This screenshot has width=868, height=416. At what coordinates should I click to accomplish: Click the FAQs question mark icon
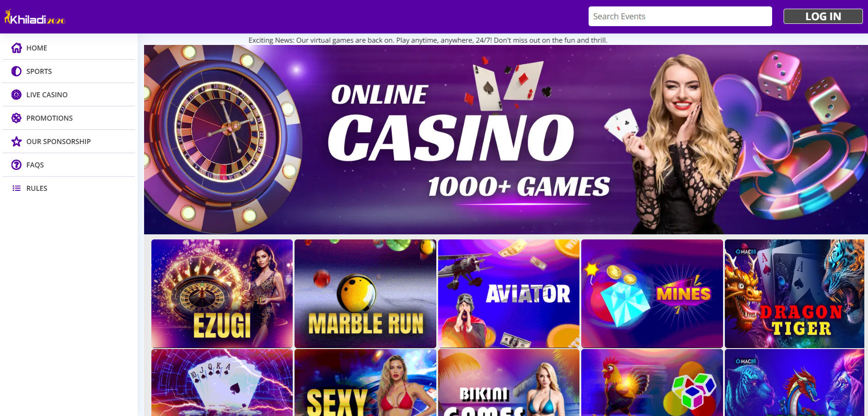point(17,165)
